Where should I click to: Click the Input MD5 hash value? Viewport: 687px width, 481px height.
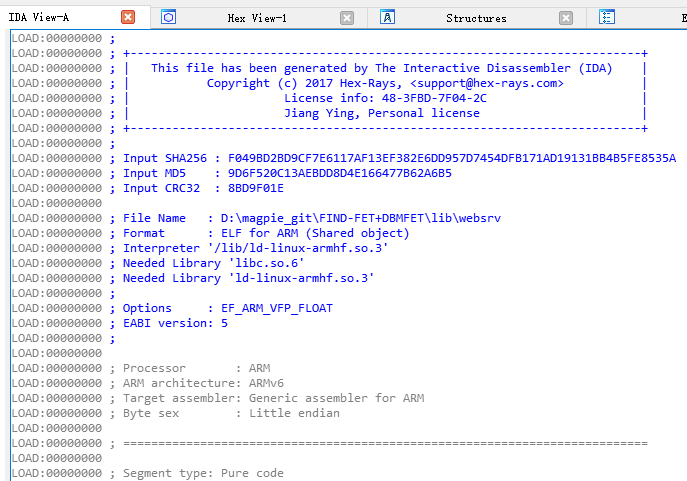pos(340,173)
